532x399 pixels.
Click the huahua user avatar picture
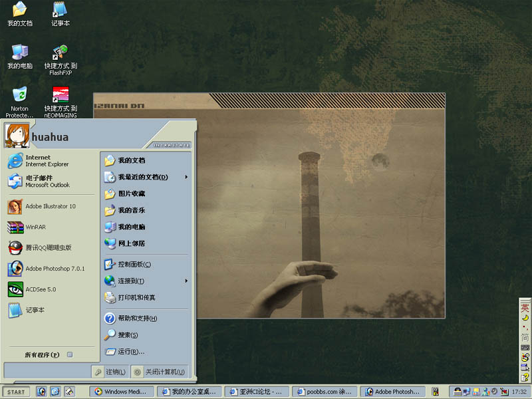click(15, 136)
